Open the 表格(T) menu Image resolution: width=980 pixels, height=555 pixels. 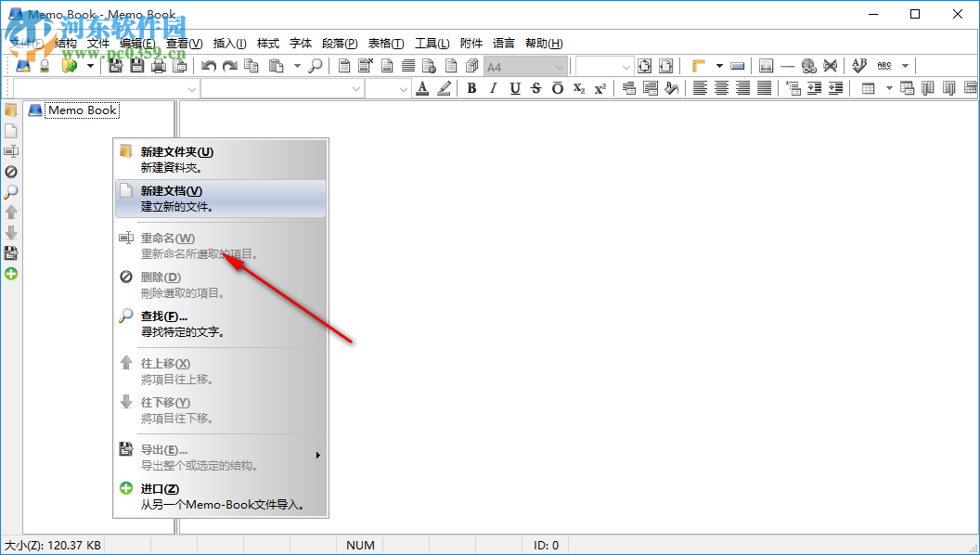(386, 43)
